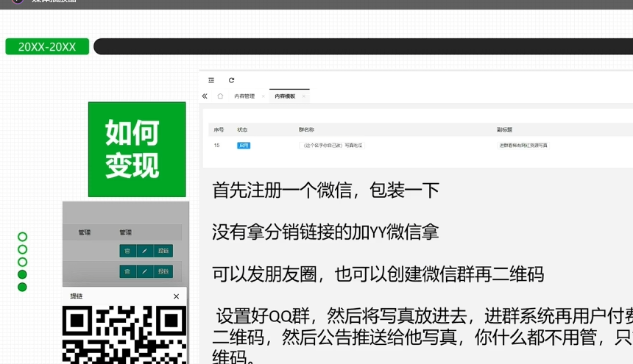The height and width of the screenshot is (364, 633).
Task: Click the pencil edit icon in the second row
Action: pos(145,271)
